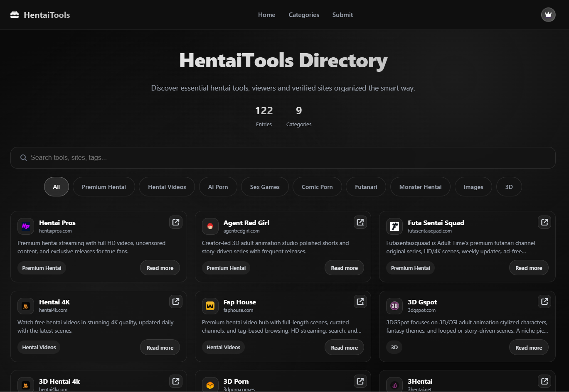
Task: Open external link icon for Hentai Pros
Action: [176, 222]
